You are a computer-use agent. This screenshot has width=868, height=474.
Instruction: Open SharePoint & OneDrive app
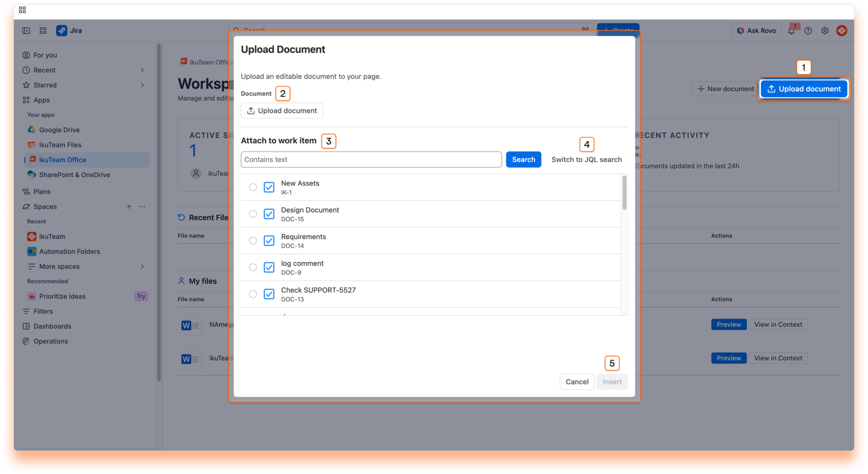tap(75, 175)
